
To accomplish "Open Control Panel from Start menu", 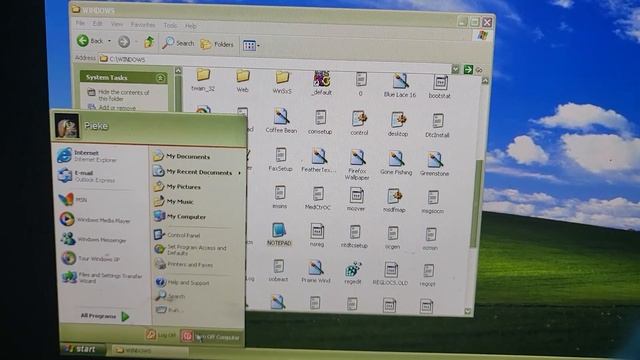I will coord(177,235).
